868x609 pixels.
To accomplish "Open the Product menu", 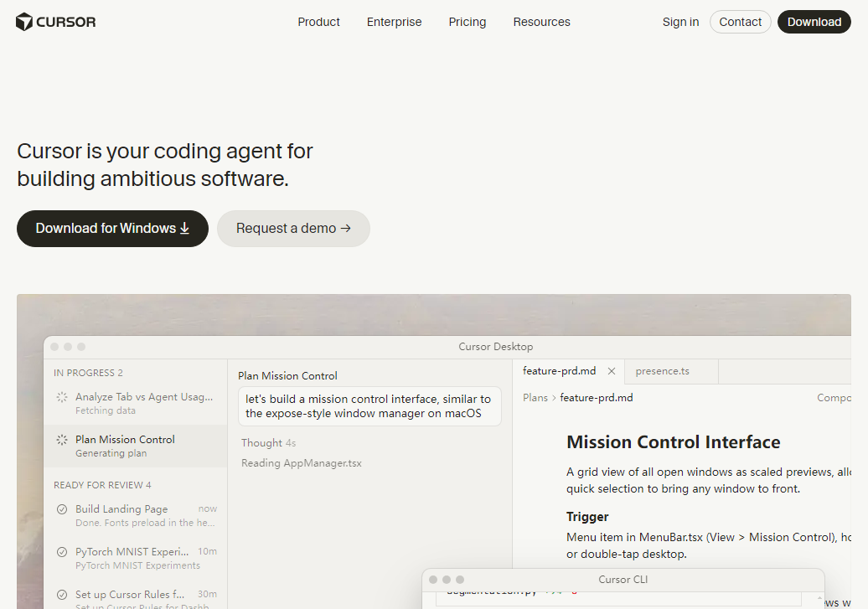I will click(318, 22).
